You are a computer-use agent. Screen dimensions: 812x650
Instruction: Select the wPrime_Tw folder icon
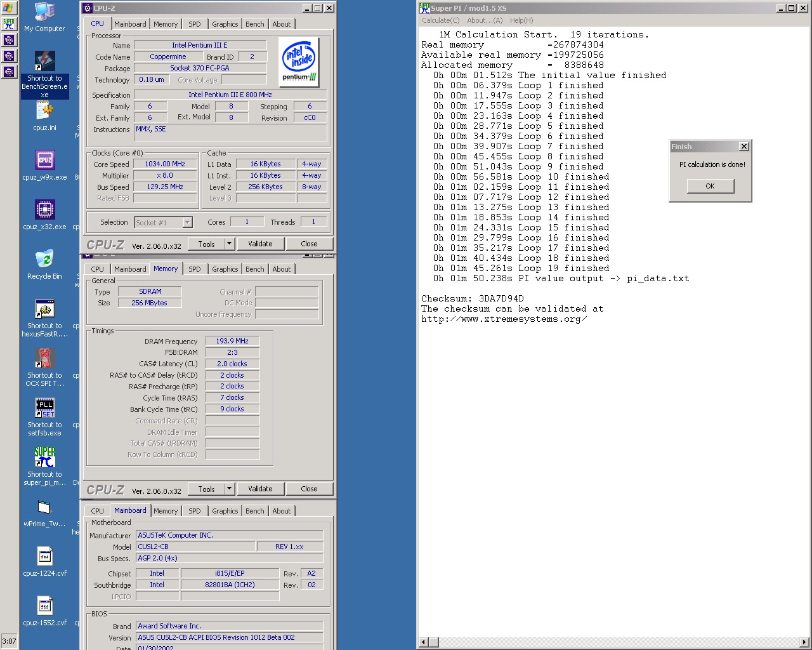pyautogui.click(x=44, y=513)
